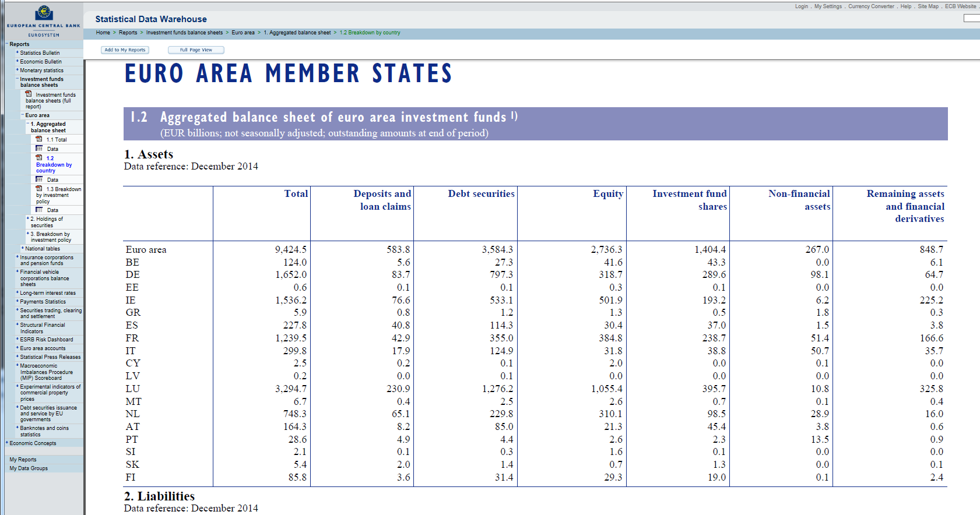Collapse the Reports tree node
The image size is (980, 515).
click(7, 44)
